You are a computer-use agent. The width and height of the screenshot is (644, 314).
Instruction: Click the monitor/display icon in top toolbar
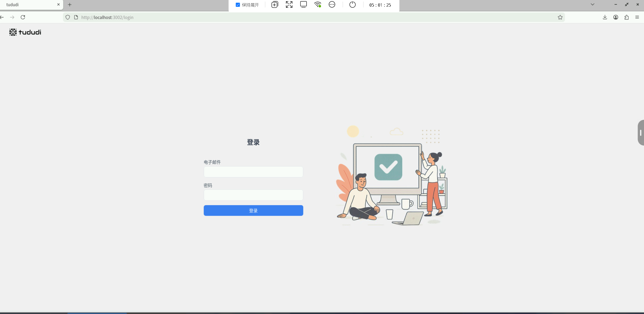point(303,4)
